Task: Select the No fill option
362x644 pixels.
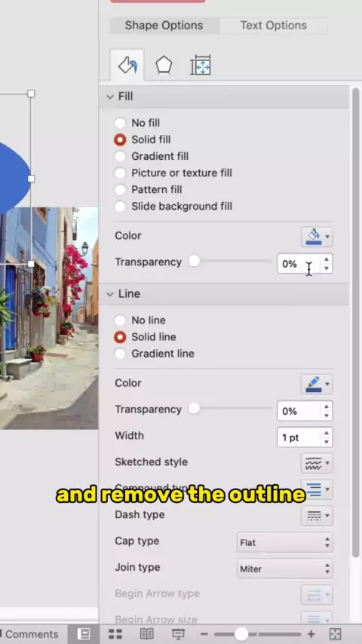Action: [x=120, y=123]
